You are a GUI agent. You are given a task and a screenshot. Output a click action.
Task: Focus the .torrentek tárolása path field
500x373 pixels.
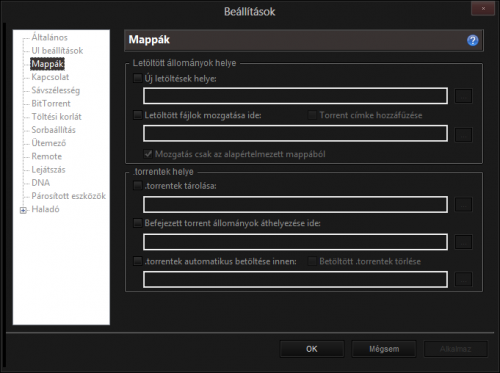(295, 204)
